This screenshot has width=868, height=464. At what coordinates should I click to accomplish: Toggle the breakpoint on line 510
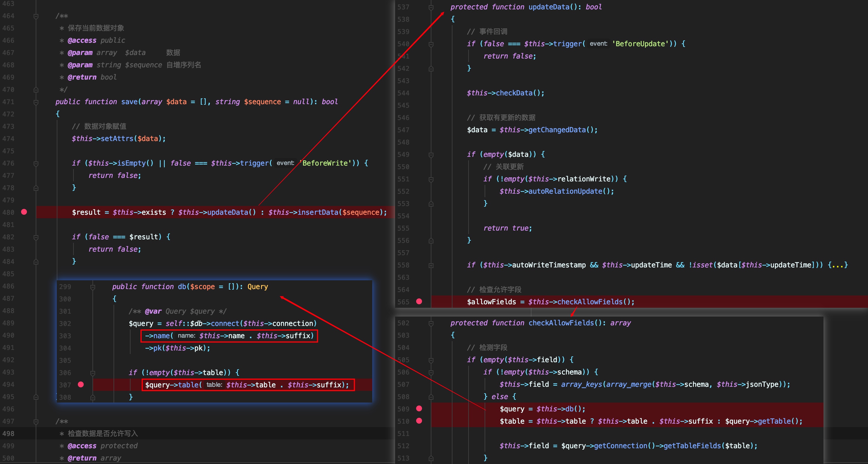click(x=419, y=420)
